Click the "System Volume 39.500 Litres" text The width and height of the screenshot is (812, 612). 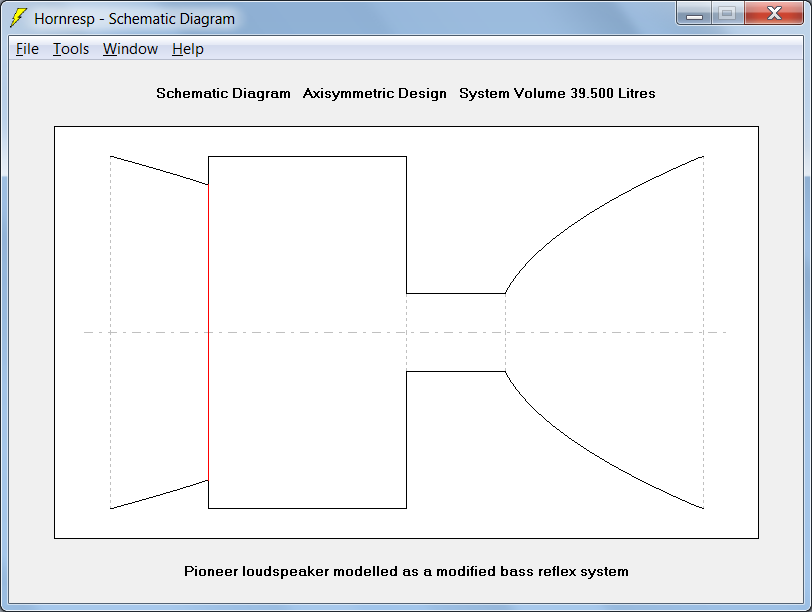557,93
